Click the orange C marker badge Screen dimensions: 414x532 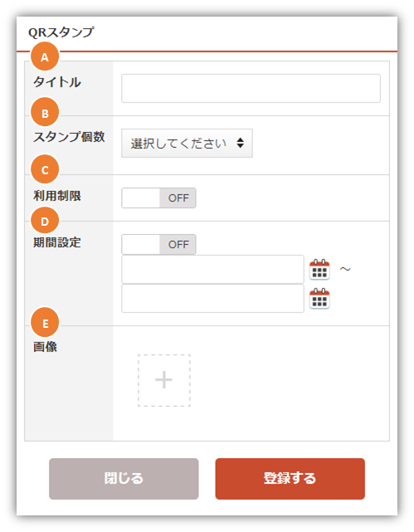coord(45,169)
